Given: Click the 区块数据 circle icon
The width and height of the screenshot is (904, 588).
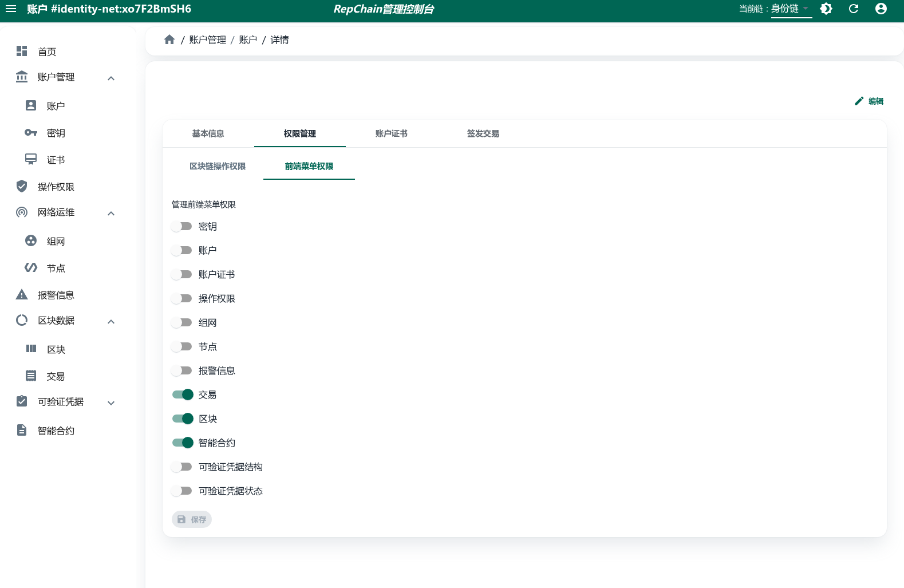Looking at the screenshot, I should tap(22, 320).
